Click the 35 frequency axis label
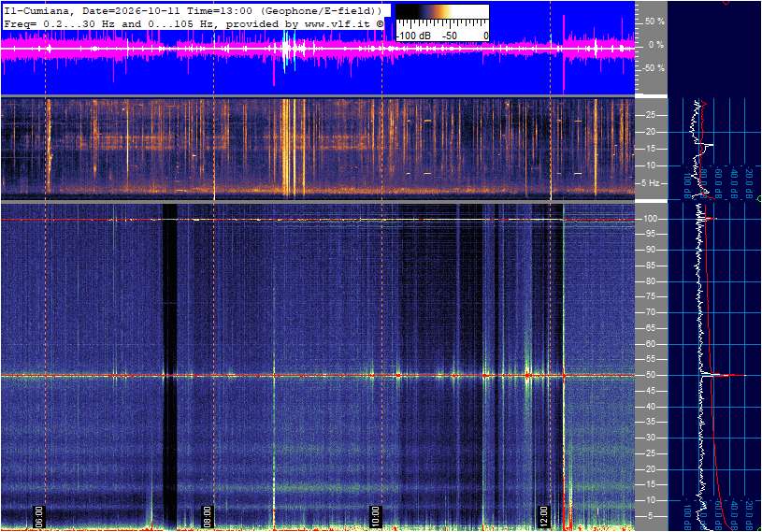The height and width of the screenshot is (532, 762). (650, 423)
